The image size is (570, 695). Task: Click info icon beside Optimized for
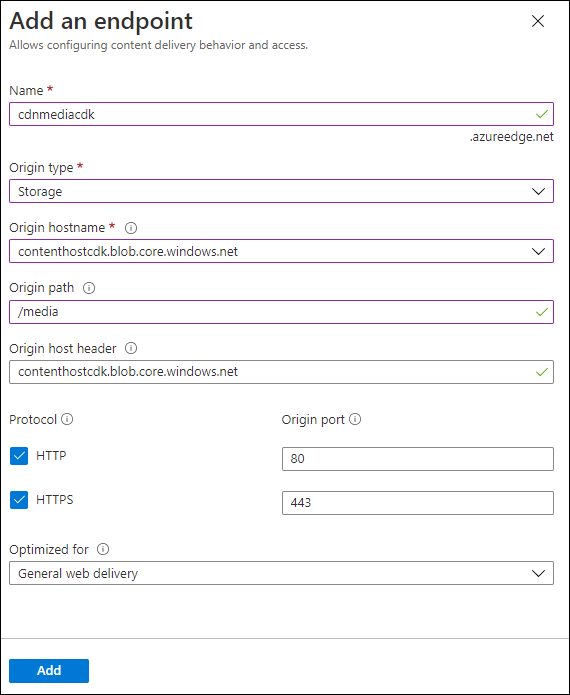103,549
